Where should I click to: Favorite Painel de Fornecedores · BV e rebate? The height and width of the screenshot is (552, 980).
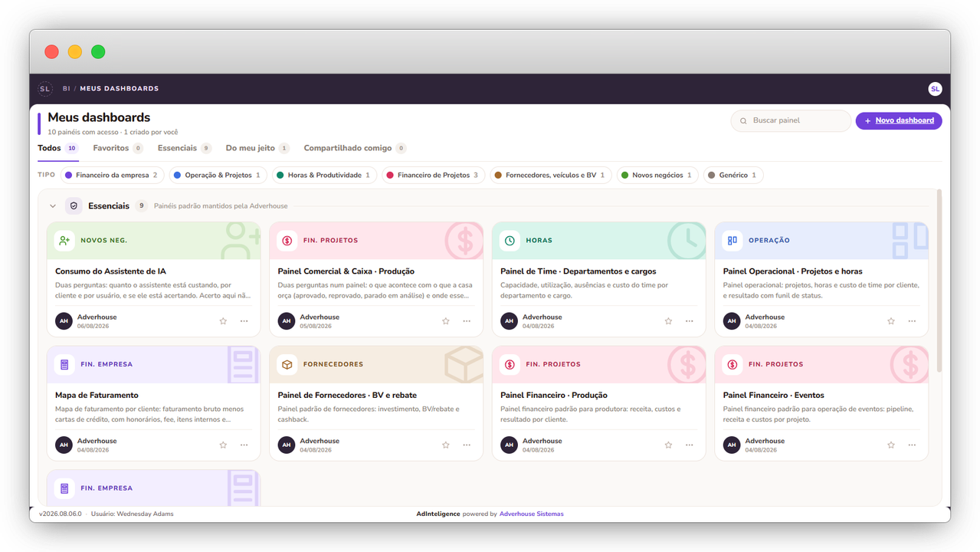coord(446,445)
